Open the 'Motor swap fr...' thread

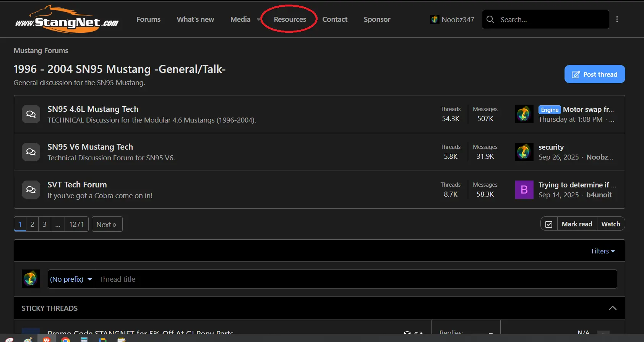point(589,110)
